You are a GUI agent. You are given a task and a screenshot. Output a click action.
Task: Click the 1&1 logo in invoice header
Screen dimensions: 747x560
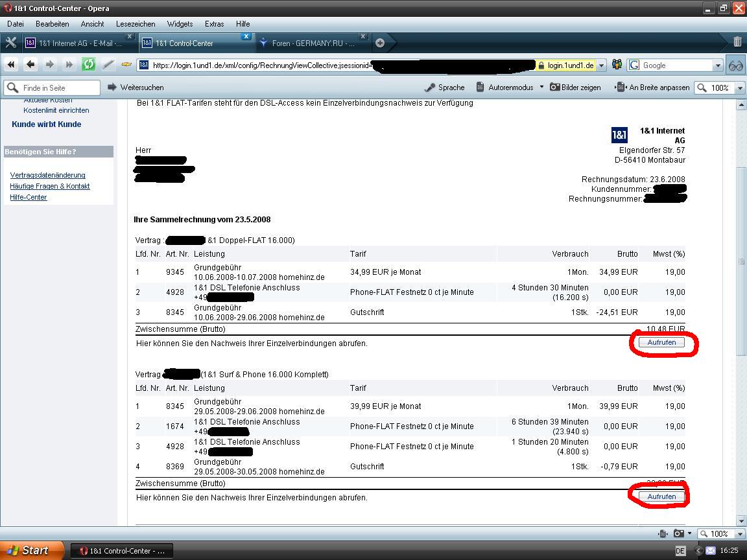619,135
